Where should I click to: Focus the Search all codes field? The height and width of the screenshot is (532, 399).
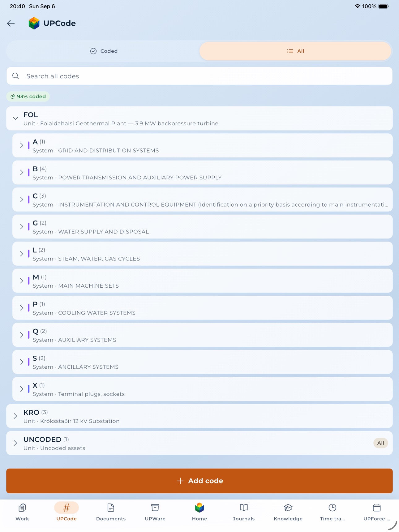tap(199, 76)
